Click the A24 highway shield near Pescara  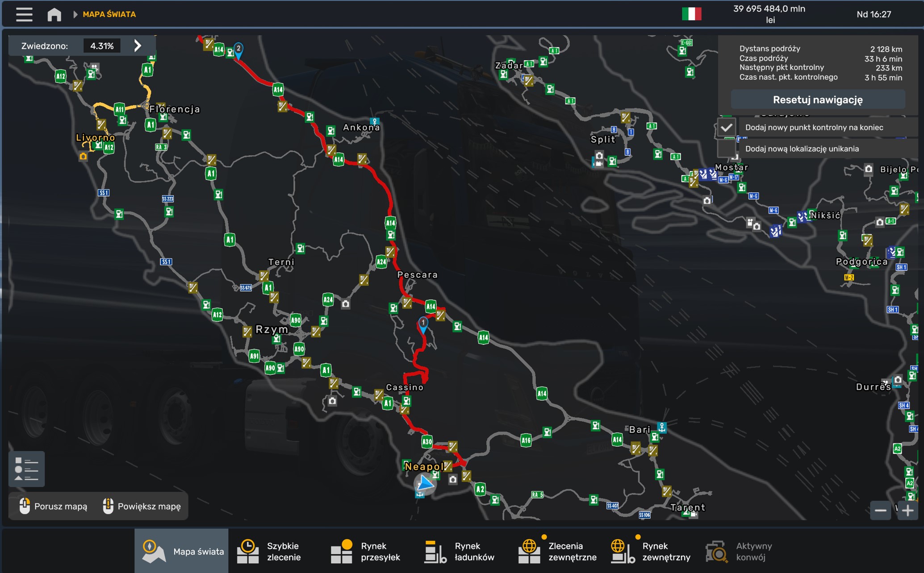381,262
